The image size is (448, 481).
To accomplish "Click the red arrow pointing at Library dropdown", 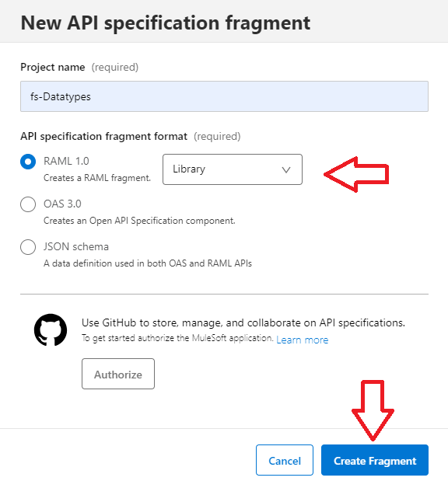I will (356, 174).
